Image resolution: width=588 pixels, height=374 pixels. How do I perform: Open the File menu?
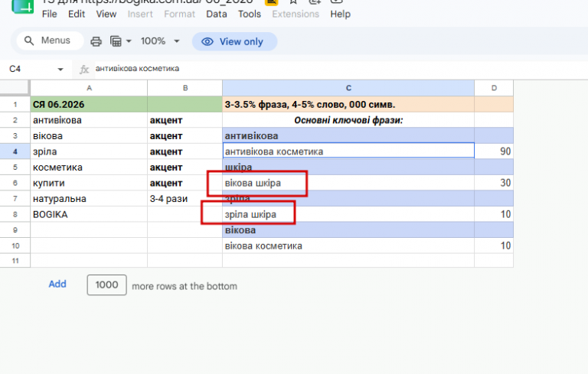pos(50,15)
